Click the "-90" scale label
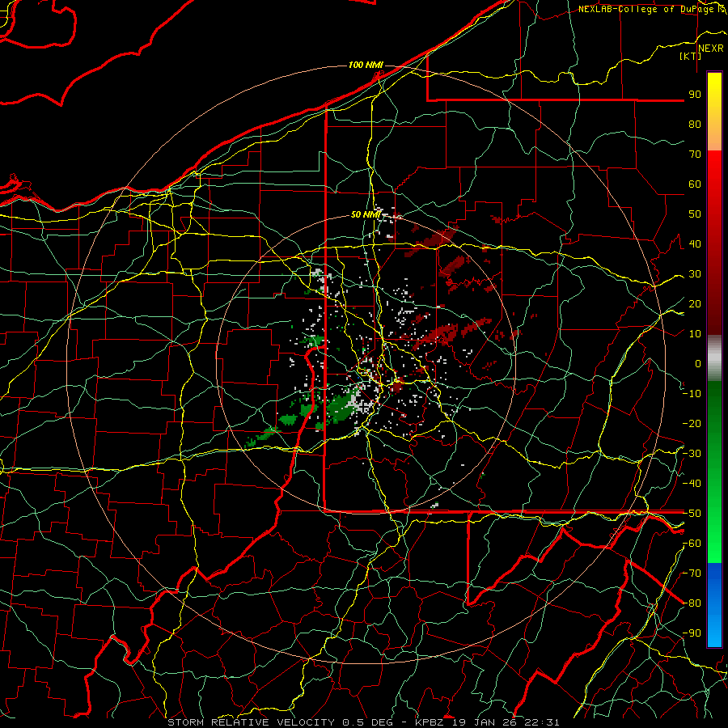This screenshot has height=728, width=728. point(692,633)
